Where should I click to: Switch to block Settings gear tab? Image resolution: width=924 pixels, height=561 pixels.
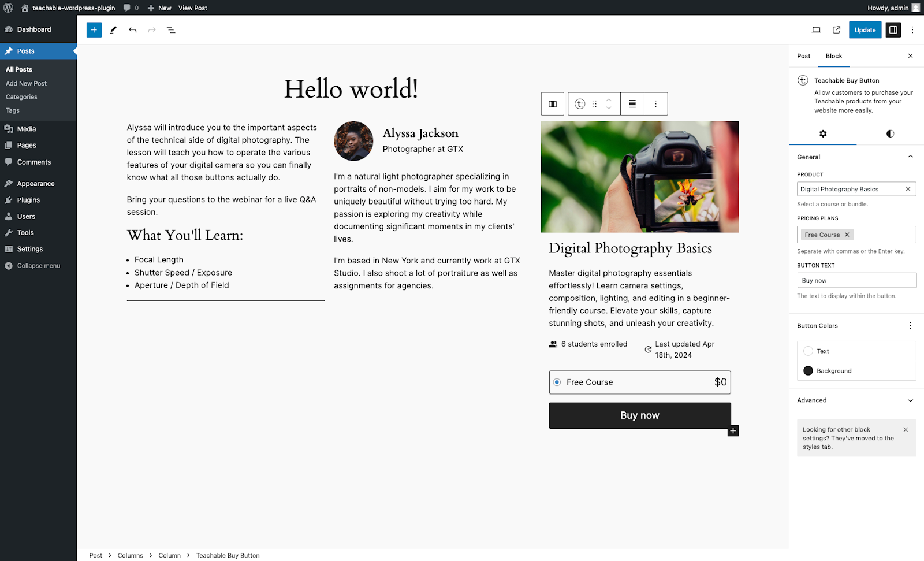[x=823, y=133]
